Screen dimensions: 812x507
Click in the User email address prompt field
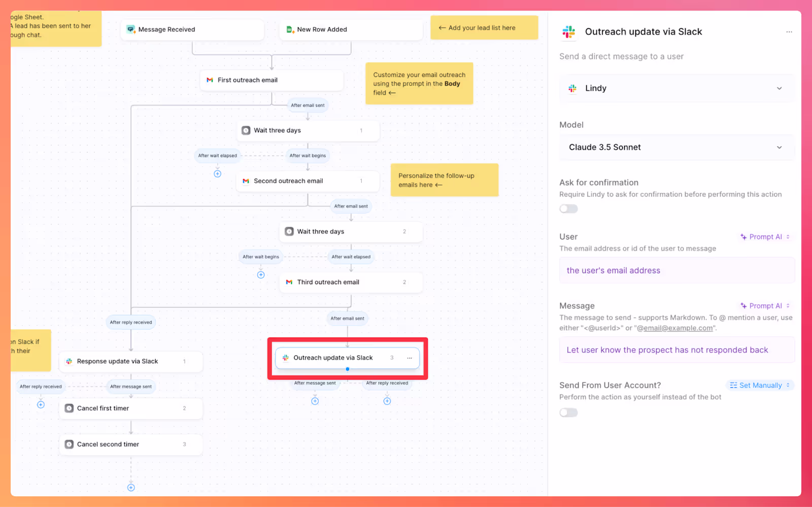(677, 271)
